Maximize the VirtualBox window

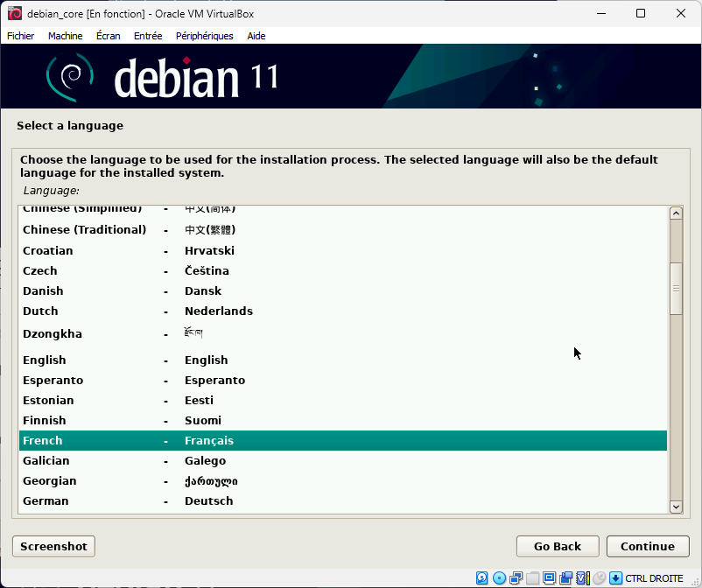pyautogui.click(x=641, y=13)
